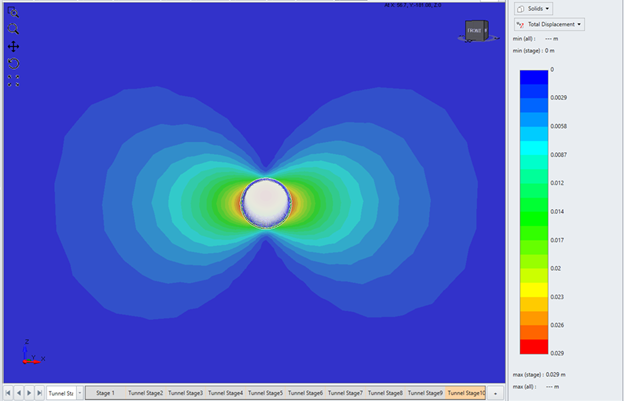Click the legend value 0.0058
The image size is (624, 401).
click(x=558, y=126)
